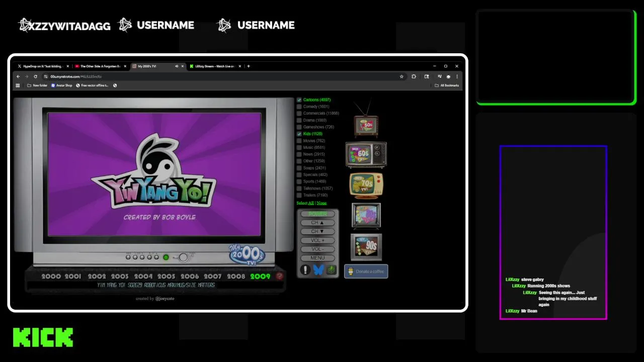Image resolution: width=644 pixels, height=362 pixels.
Task: Select year 2005 on the TV
Action: pos(166,276)
